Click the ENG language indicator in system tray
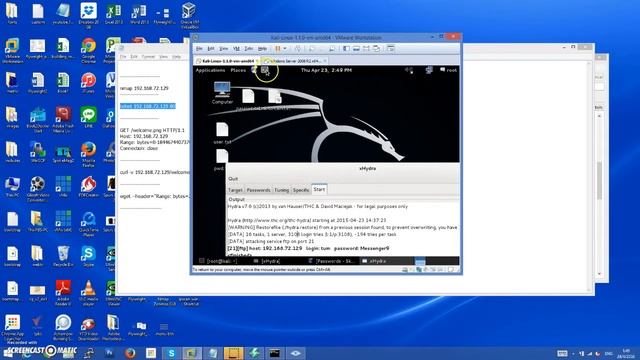 pos(609,353)
